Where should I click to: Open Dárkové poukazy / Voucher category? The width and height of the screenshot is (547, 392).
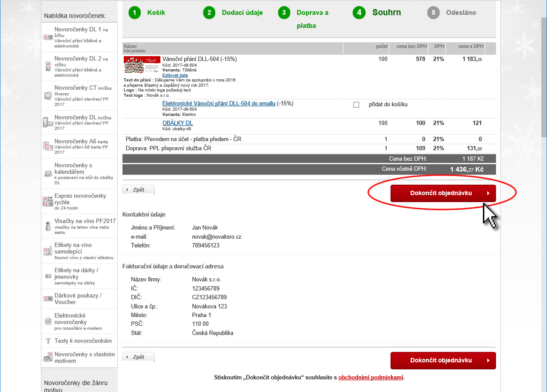click(79, 298)
